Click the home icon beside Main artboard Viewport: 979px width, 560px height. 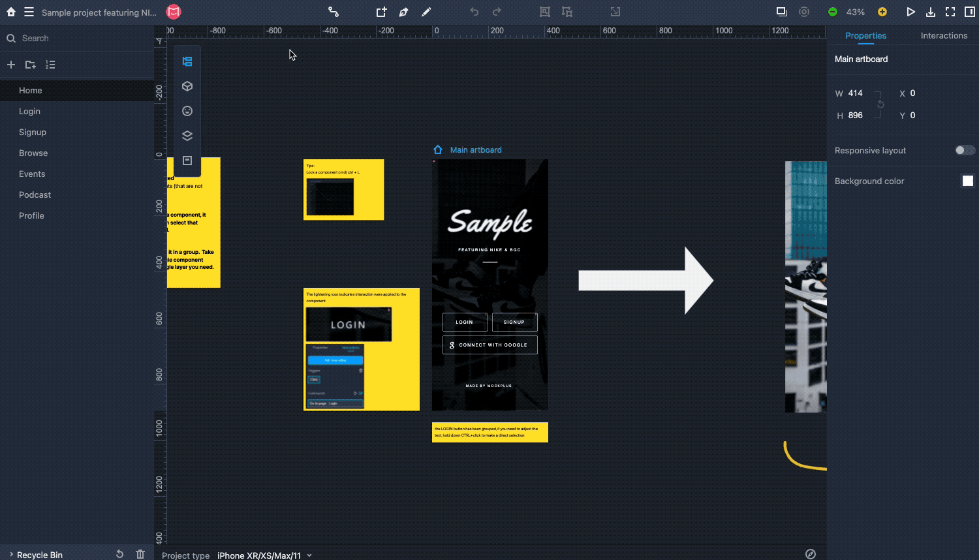(438, 150)
